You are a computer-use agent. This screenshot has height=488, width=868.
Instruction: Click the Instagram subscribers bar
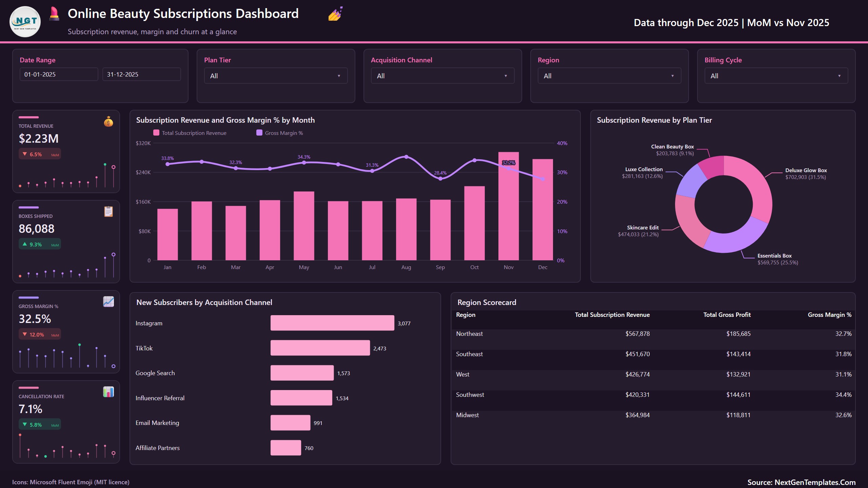[332, 323]
